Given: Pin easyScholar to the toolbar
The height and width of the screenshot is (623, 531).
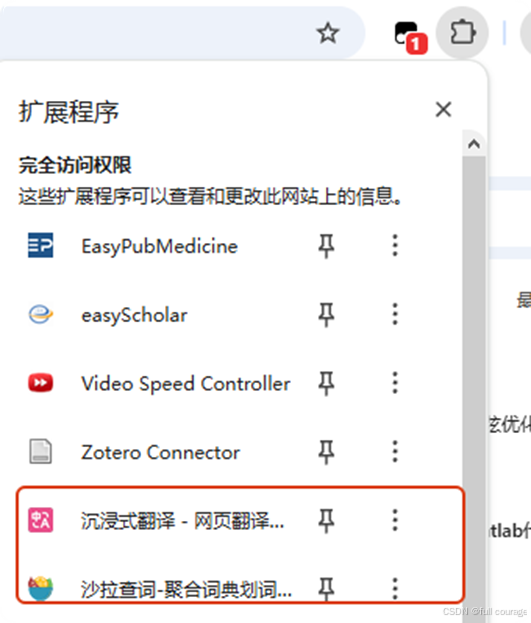Looking at the screenshot, I should click(326, 315).
